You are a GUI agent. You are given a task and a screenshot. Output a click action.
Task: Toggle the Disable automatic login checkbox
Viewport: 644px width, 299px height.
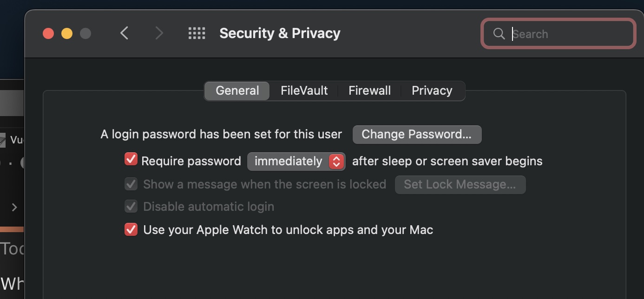(x=131, y=207)
